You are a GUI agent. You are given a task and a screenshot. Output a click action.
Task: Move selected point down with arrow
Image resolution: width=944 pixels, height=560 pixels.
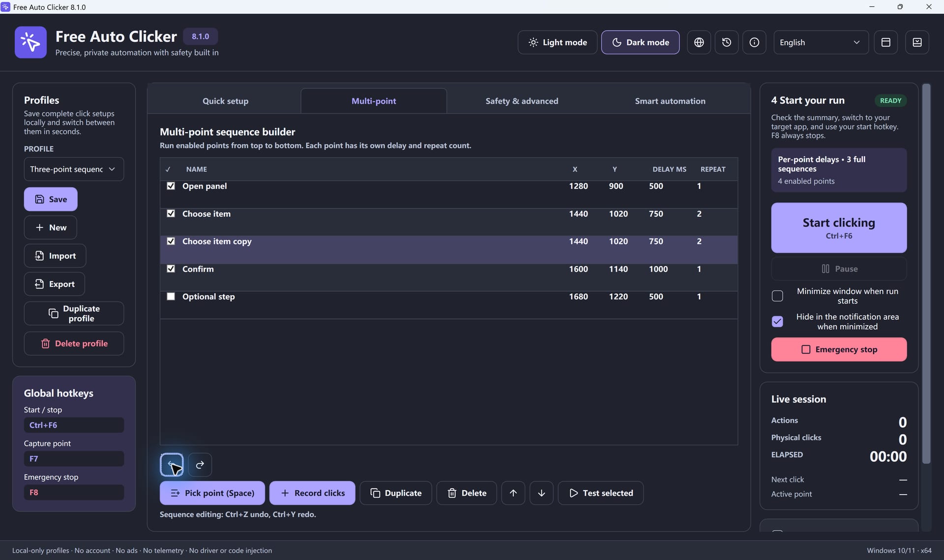[541, 493]
